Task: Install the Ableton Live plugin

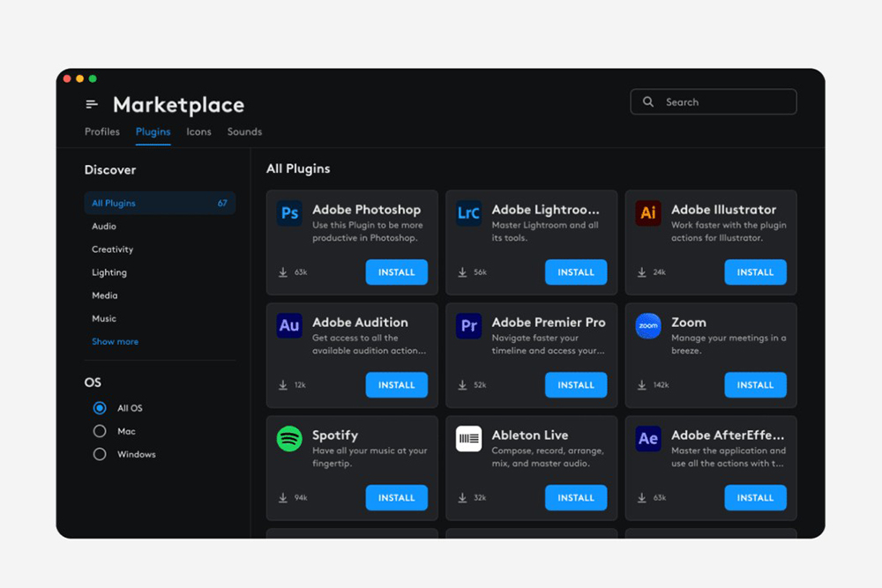Action: pyautogui.click(x=576, y=497)
